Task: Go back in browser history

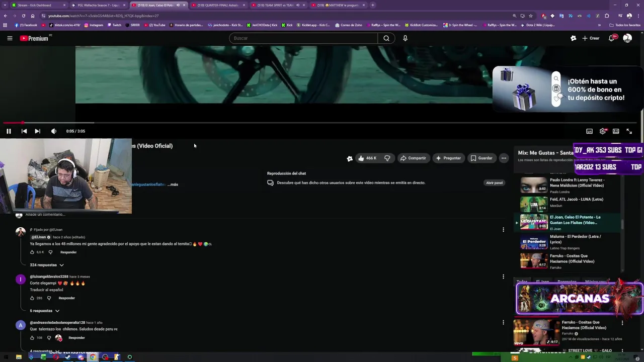Action: [5, 16]
